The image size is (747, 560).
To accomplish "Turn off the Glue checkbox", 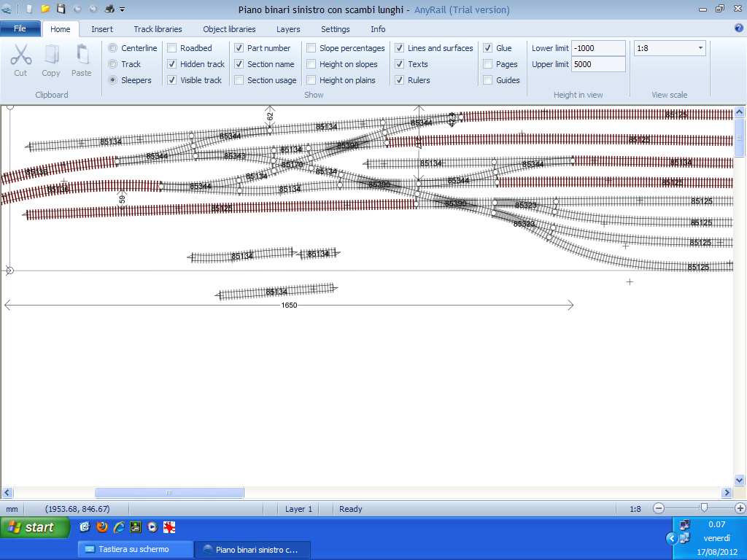I will pyautogui.click(x=488, y=48).
